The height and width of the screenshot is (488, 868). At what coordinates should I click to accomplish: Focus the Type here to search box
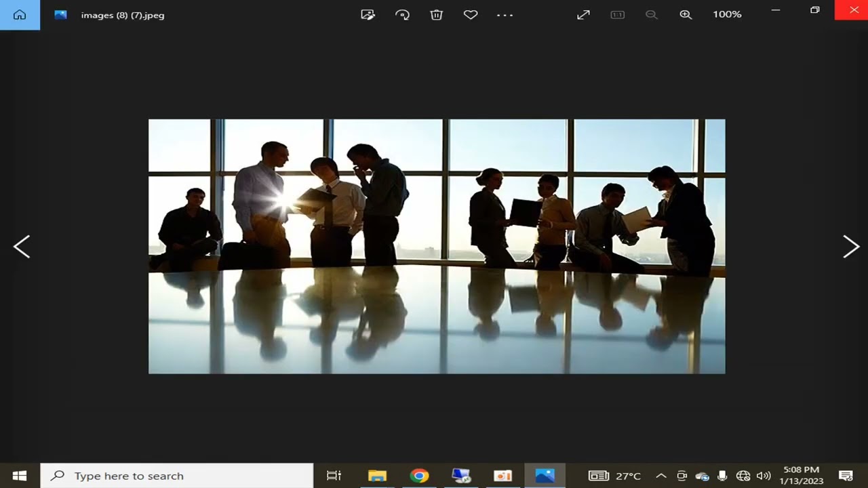(177, 476)
